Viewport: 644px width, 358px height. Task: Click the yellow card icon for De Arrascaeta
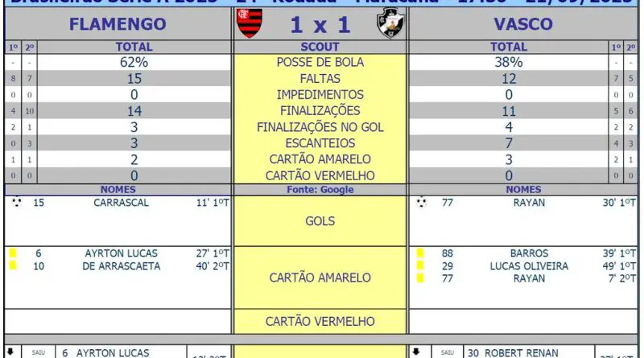[x=13, y=265]
